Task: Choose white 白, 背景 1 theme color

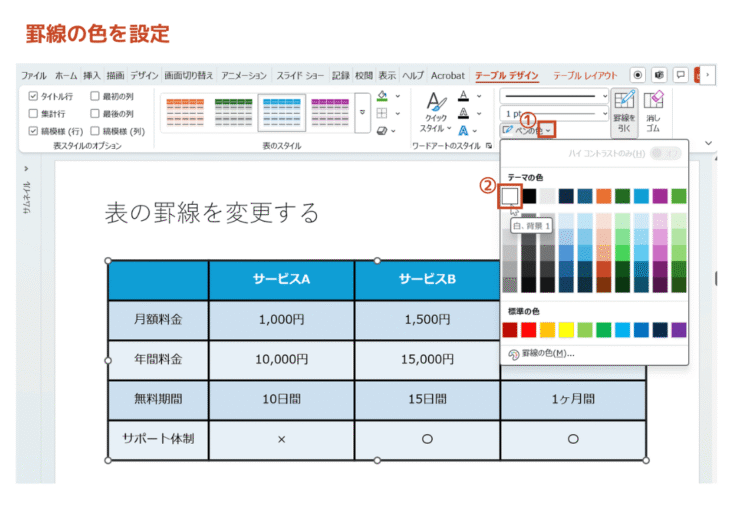Action: tap(511, 195)
